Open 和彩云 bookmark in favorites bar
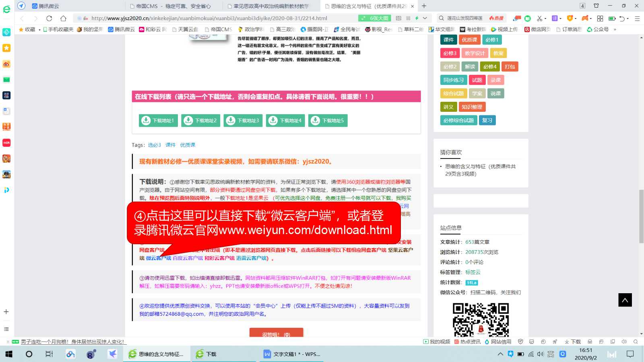 (x=153, y=29)
